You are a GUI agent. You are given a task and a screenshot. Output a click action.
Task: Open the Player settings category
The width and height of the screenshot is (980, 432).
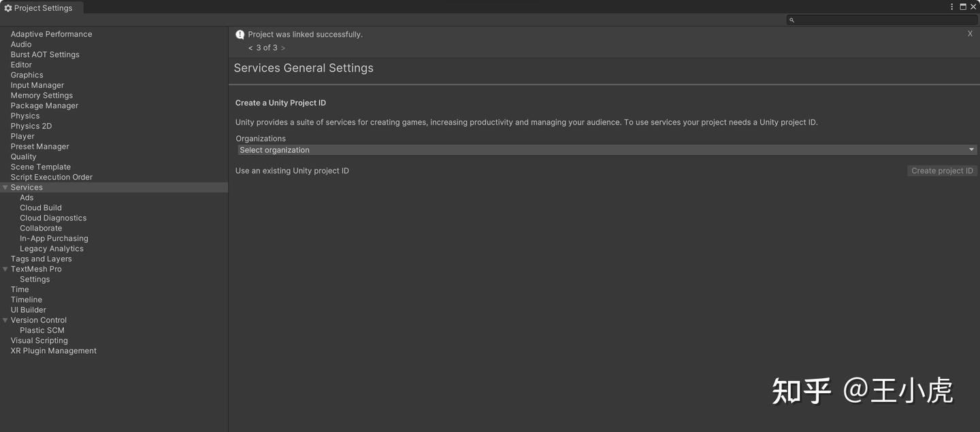pos(22,136)
